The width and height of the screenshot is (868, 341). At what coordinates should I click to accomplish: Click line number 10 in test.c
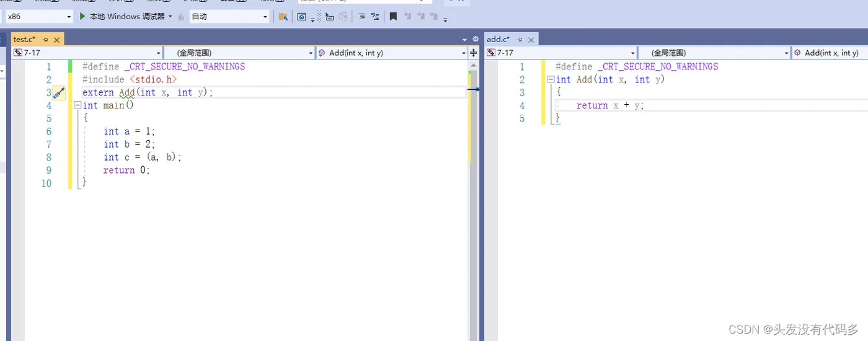pyautogui.click(x=46, y=184)
